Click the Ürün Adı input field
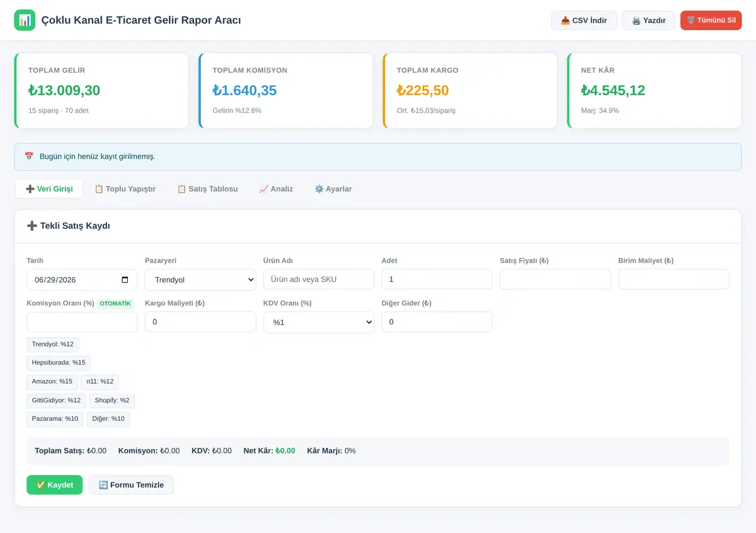756x533 pixels. [319, 280]
